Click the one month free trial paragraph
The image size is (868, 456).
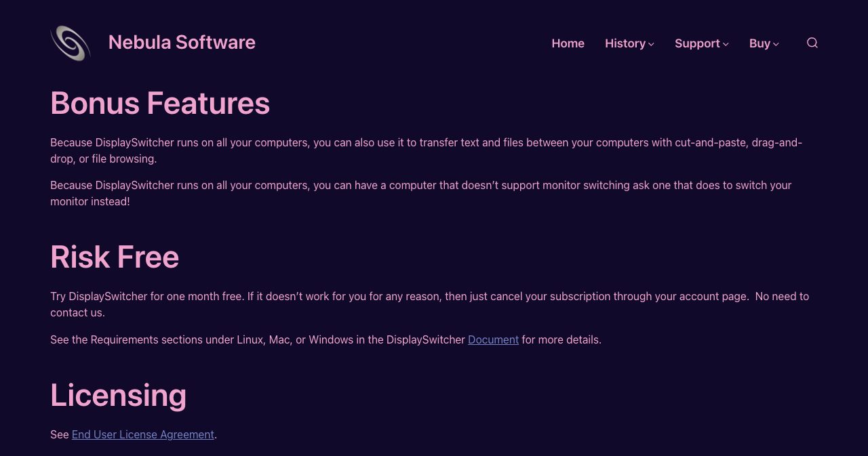click(x=430, y=304)
